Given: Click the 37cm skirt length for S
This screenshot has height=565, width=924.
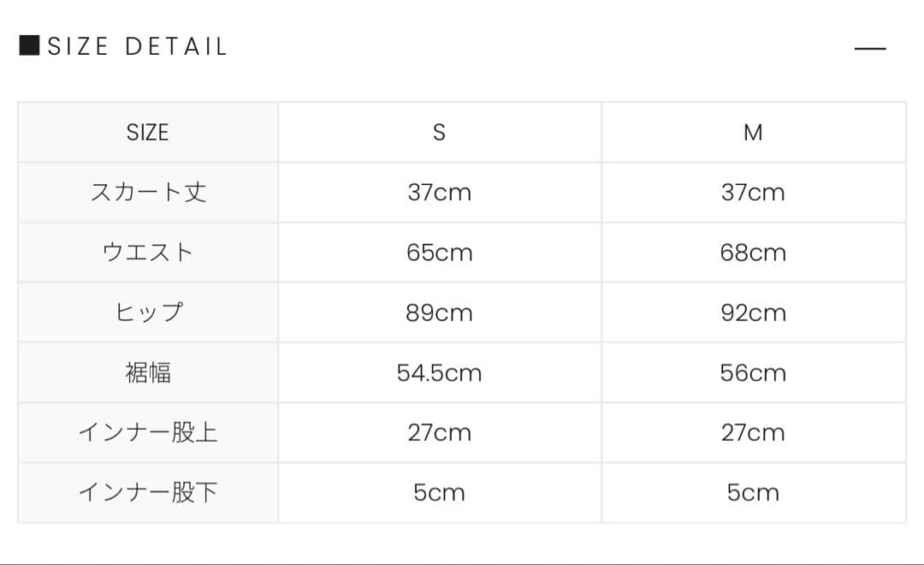Looking at the screenshot, I should (439, 193).
